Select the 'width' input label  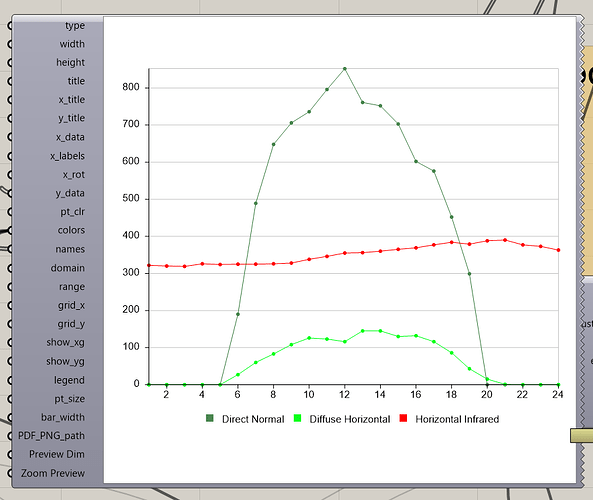click(72, 44)
